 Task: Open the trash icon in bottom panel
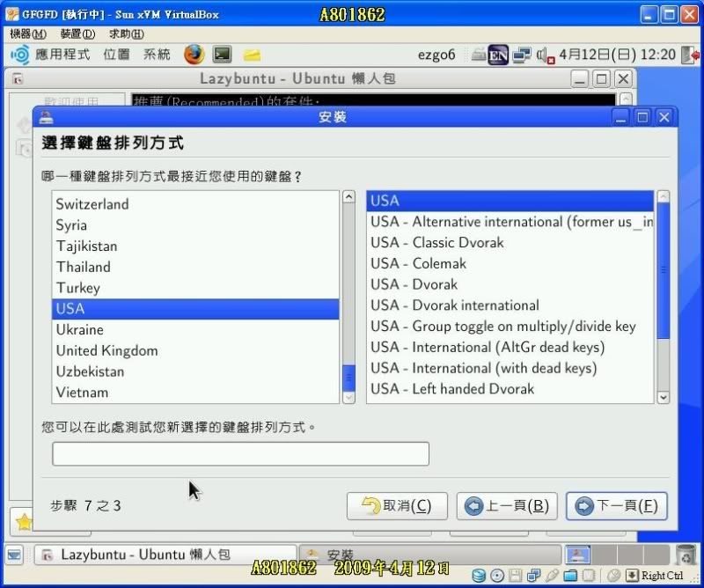tap(686, 555)
